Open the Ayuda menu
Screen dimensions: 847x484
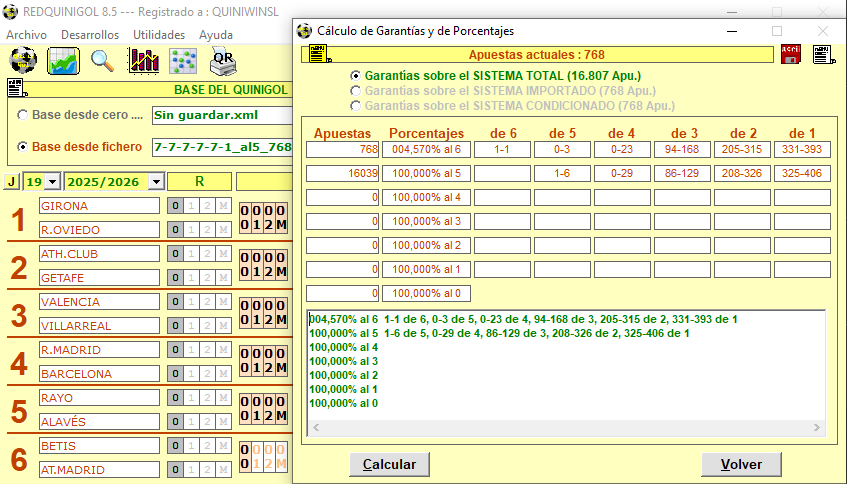pyautogui.click(x=216, y=35)
